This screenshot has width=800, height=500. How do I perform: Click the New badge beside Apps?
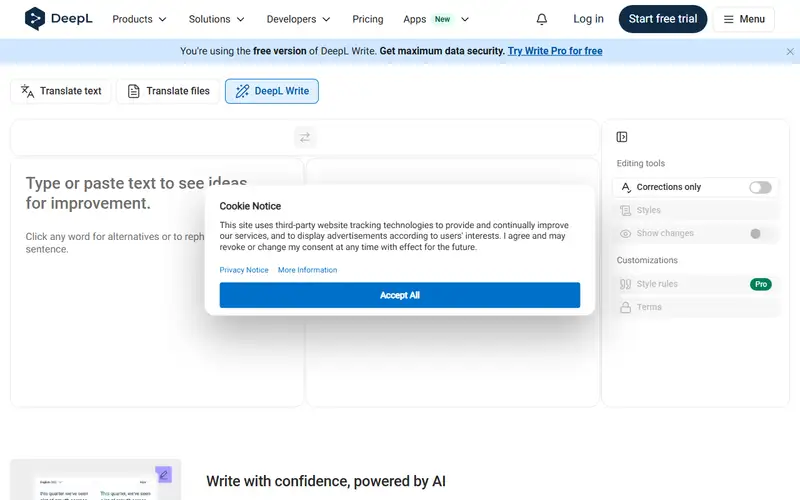(442, 19)
